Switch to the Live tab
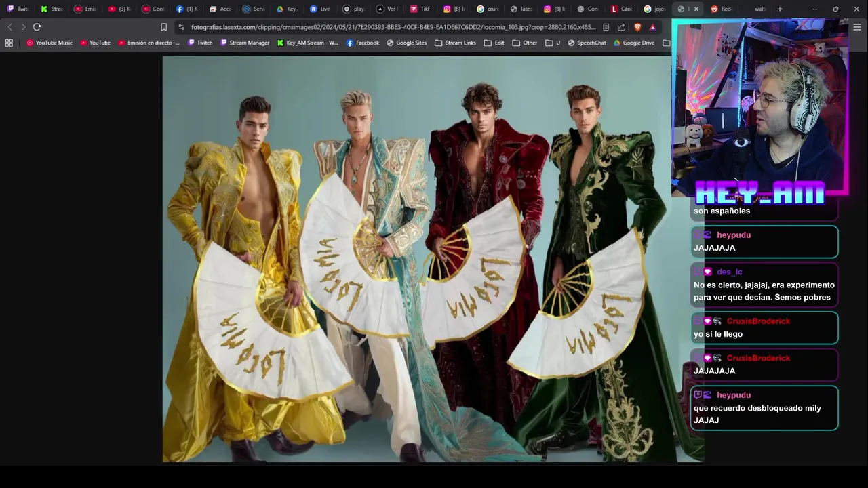868x488 pixels. [x=320, y=9]
